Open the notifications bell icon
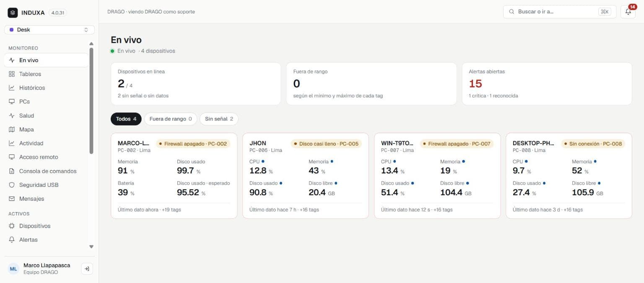This screenshot has height=283, width=644. 628,12
